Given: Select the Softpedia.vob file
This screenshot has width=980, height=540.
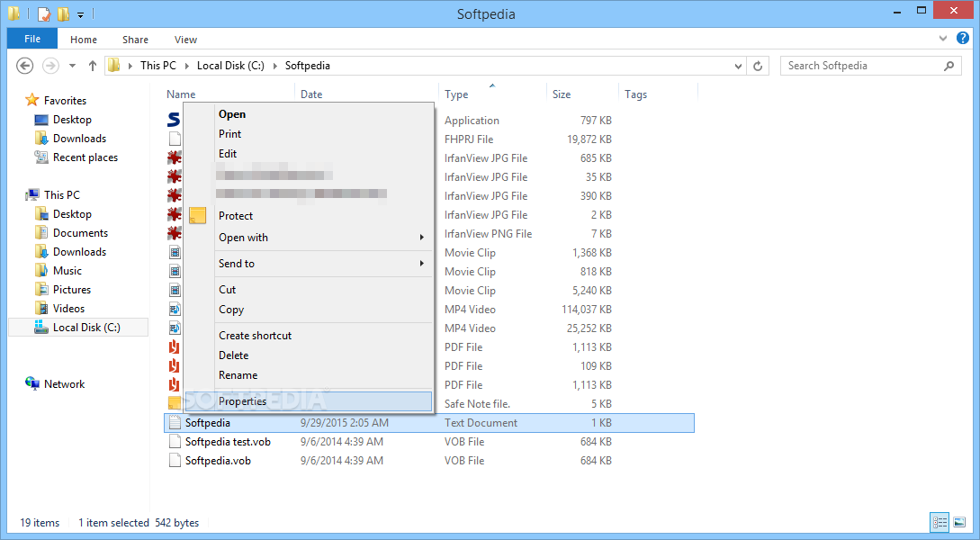Looking at the screenshot, I should [218, 461].
